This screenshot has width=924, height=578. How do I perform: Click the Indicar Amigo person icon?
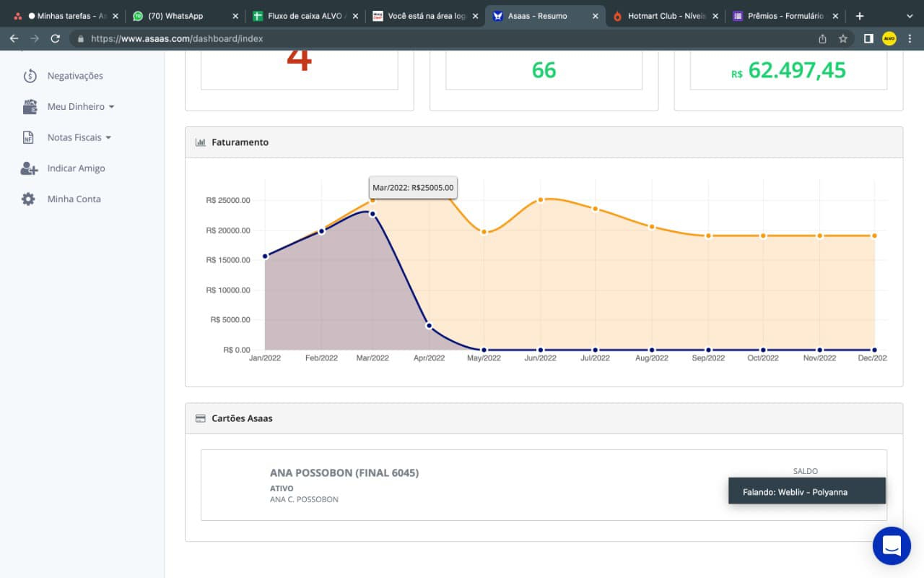(x=29, y=168)
